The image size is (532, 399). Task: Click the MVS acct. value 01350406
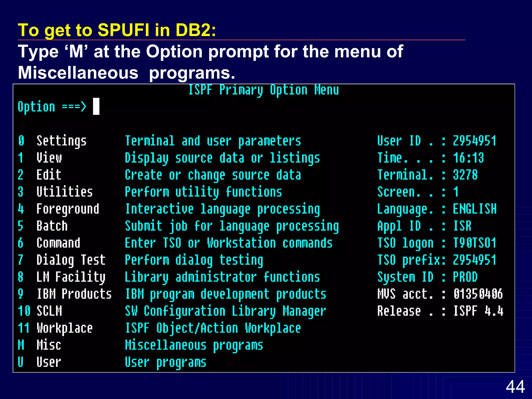point(478,294)
